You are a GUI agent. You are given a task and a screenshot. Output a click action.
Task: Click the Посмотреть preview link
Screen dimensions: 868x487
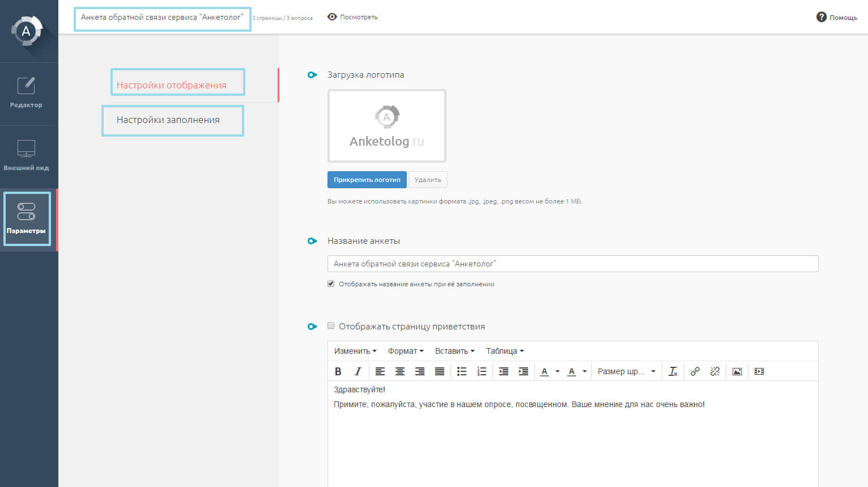(359, 17)
